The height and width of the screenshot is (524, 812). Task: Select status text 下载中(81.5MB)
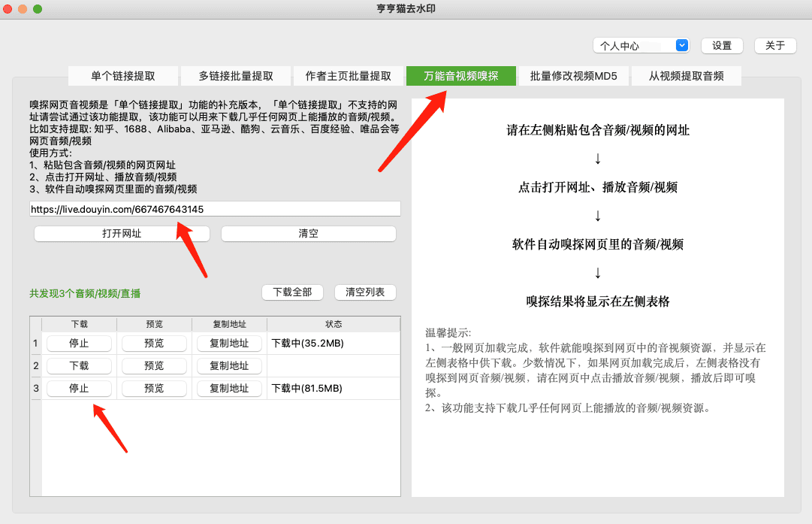pyautogui.click(x=307, y=388)
